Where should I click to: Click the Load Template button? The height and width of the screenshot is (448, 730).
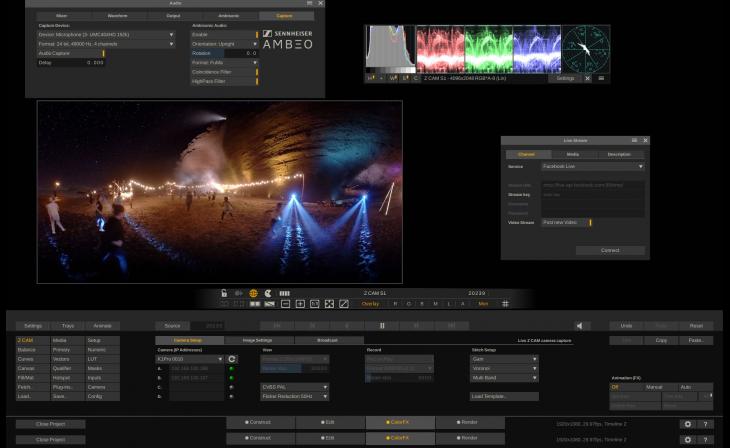(504, 396)
